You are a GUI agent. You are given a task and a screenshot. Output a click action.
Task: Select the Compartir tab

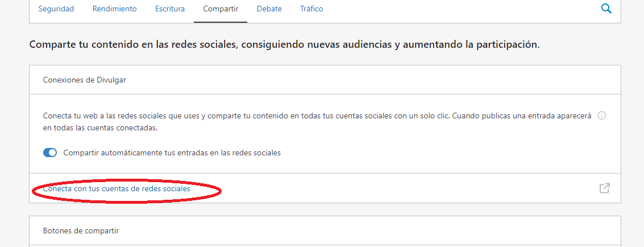coord(221,9)
